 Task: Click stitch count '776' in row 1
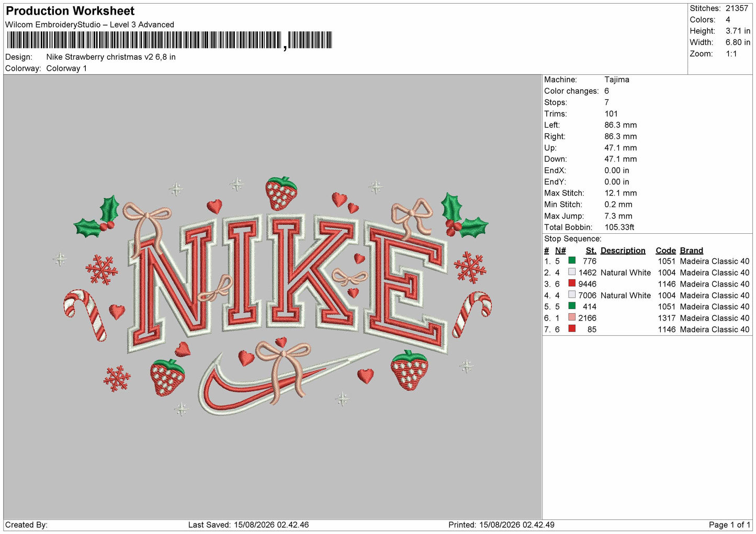[x=590, y=261]
